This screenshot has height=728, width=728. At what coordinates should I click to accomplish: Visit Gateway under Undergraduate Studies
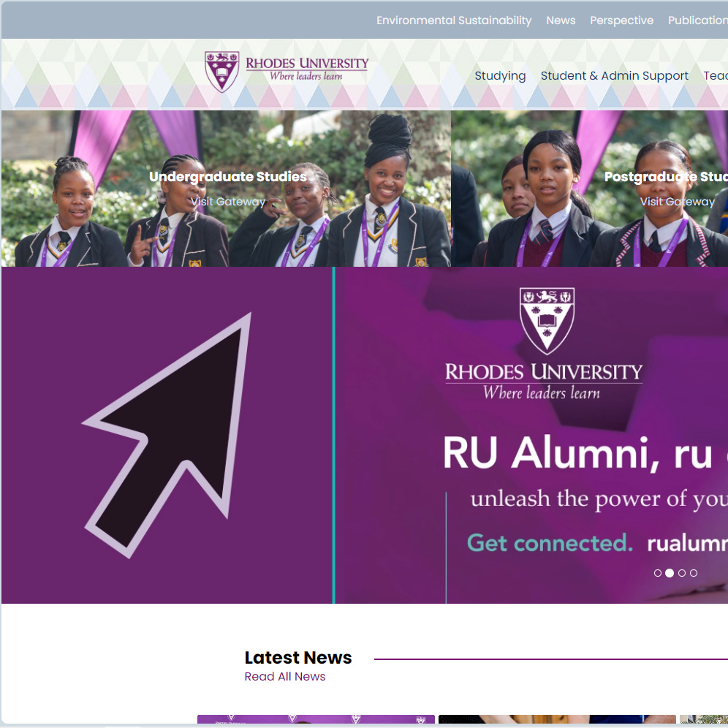[227, 202]
